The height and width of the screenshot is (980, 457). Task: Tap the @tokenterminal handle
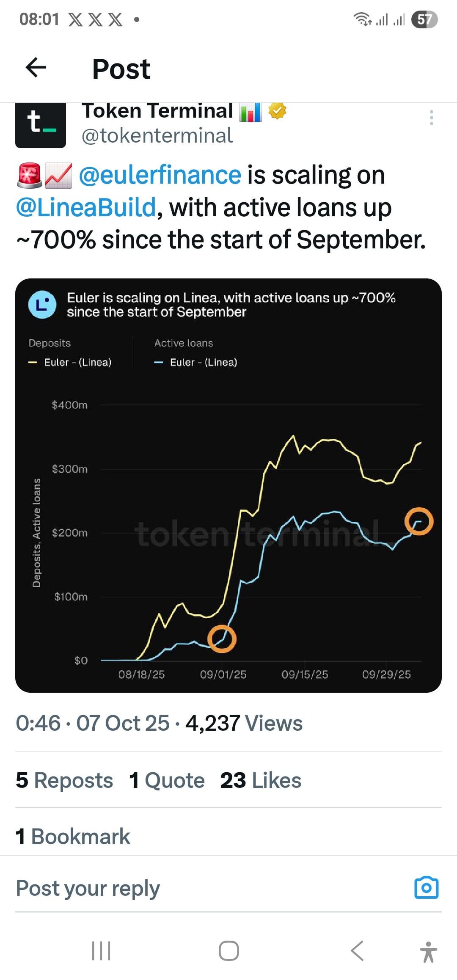pyautogui.click(x=157, y=136)
